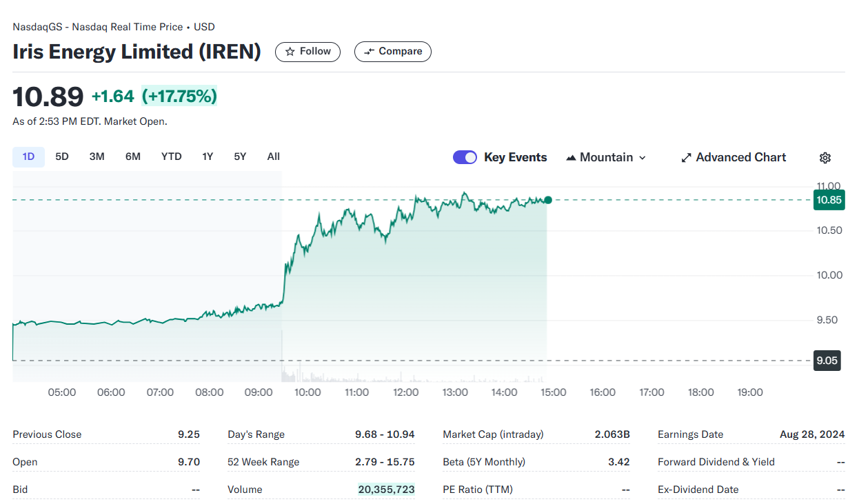Screen dimensions: 859x504
Task: Select the 1D time range tab
Action: pos(28,157)
